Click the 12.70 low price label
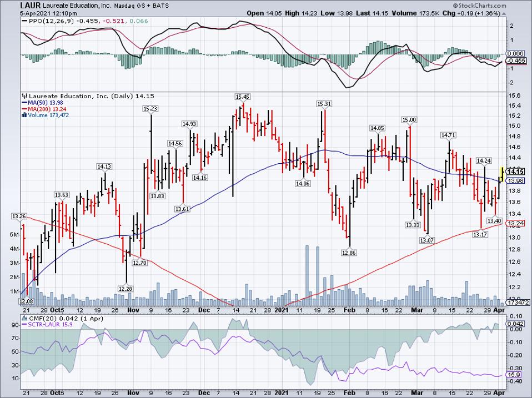Viewport: 532px width, 398px height. coord(140,263)
